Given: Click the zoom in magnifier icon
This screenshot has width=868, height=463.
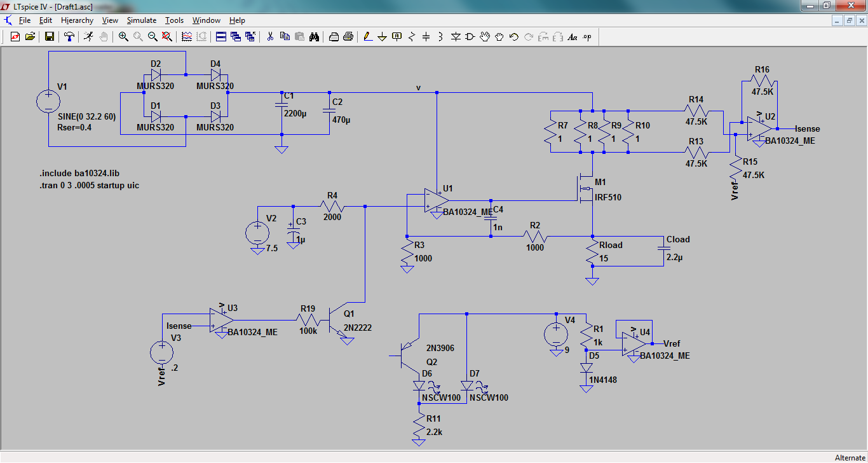Looking at the screenshot, I should [x=123, y=37].
